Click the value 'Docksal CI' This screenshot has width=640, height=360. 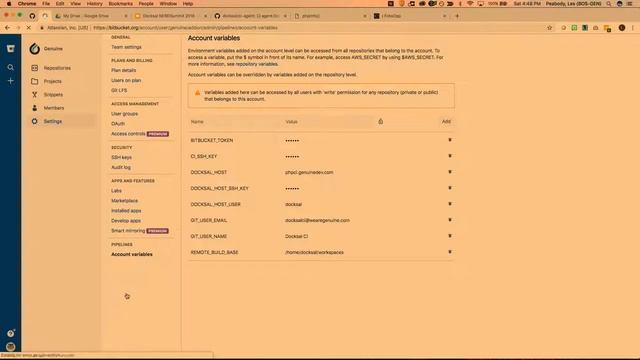coord(296,236)
